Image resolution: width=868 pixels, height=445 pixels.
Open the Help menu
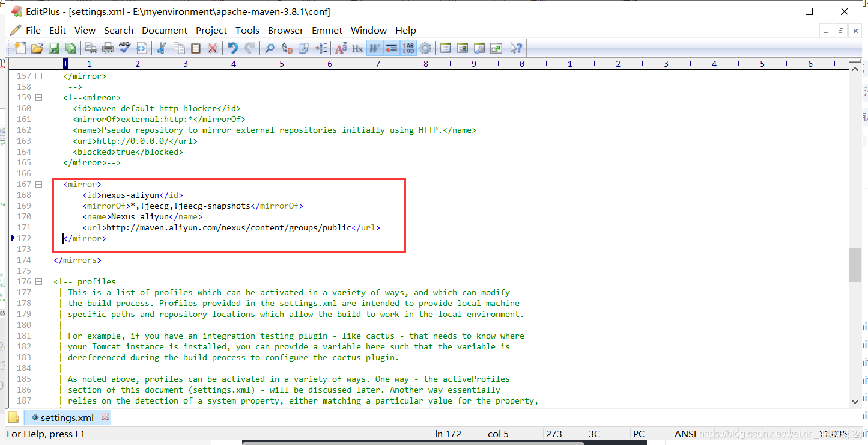tap(405, 30)
